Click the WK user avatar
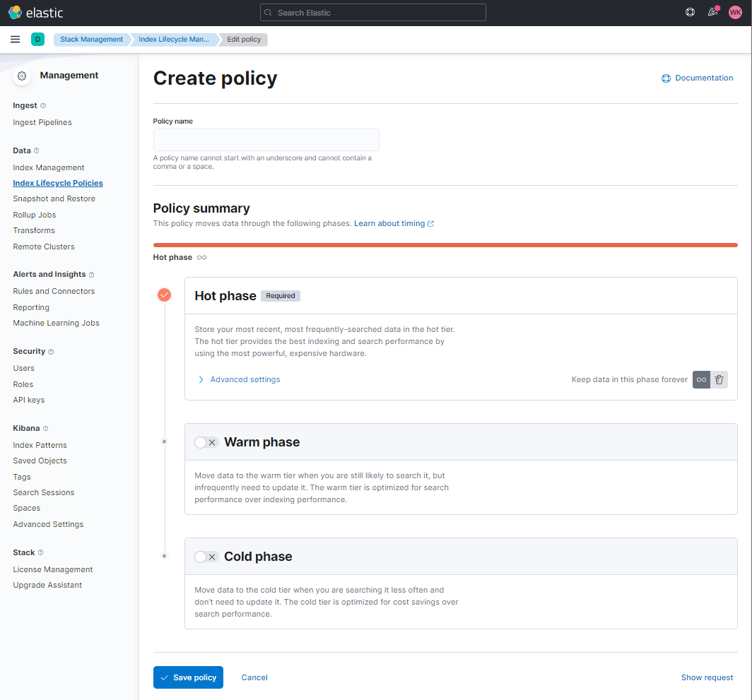 [735, 13]
